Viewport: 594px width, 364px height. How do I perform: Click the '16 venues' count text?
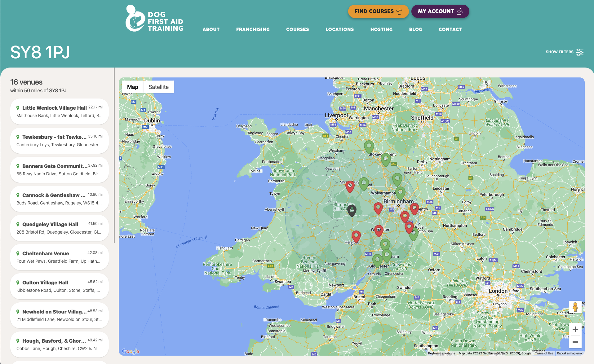point(26,82)
